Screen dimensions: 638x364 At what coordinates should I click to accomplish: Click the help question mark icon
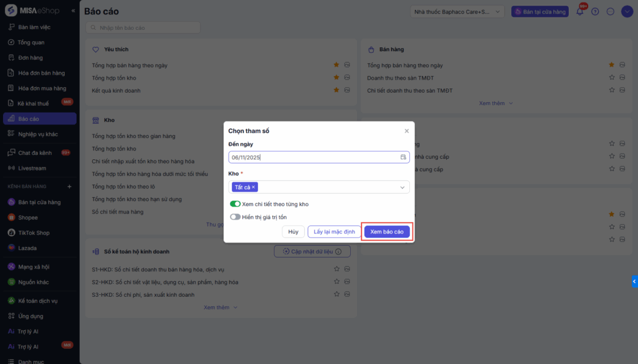point(595,11)
